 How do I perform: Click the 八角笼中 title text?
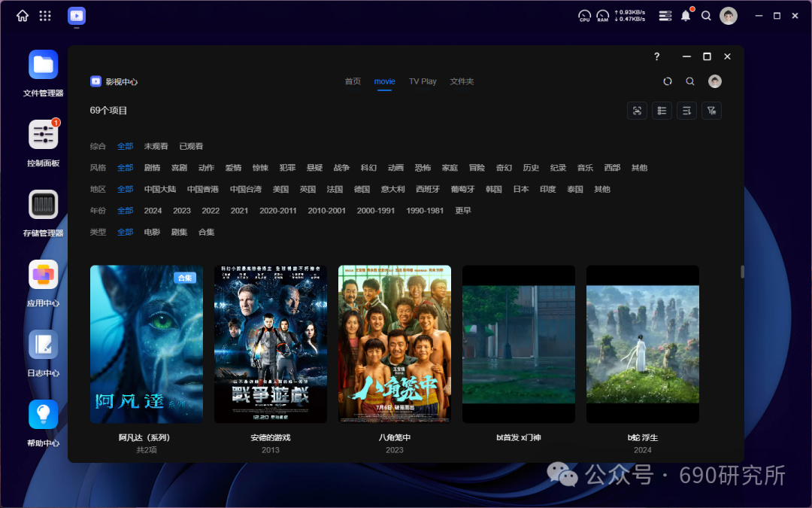click(395, 437)
